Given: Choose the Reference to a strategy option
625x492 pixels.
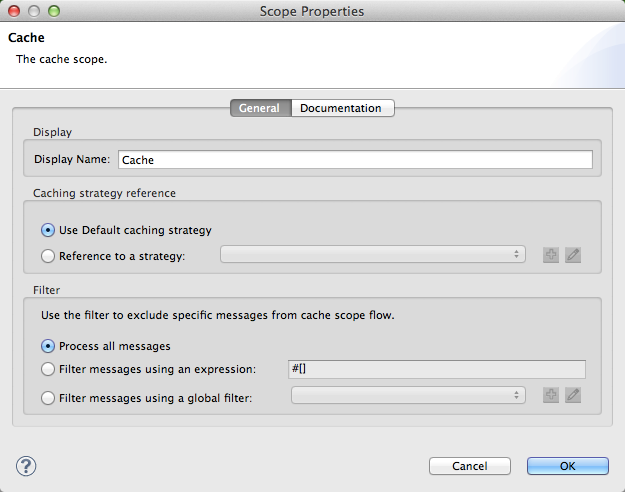Looking at the screenshot, I should (x=48, y=256).
